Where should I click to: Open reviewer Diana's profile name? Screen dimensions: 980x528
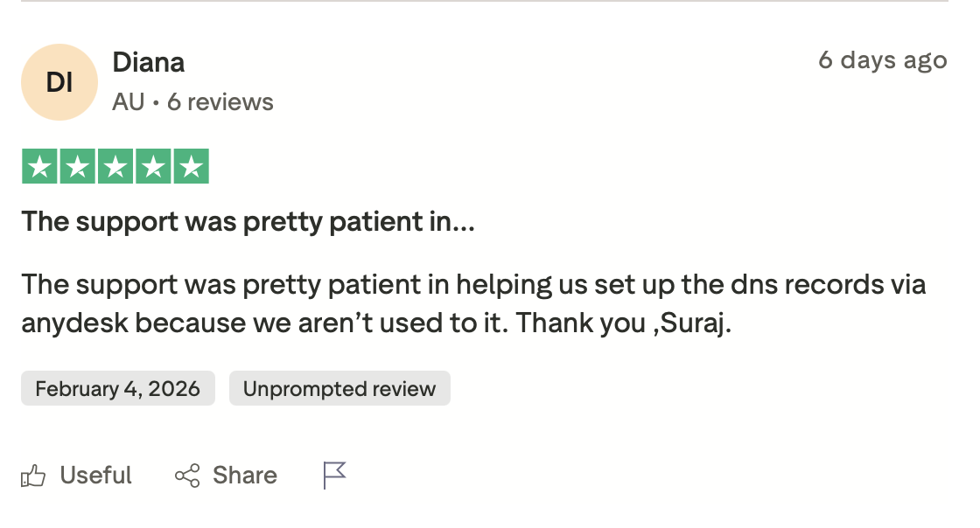[x=149, y=63]
